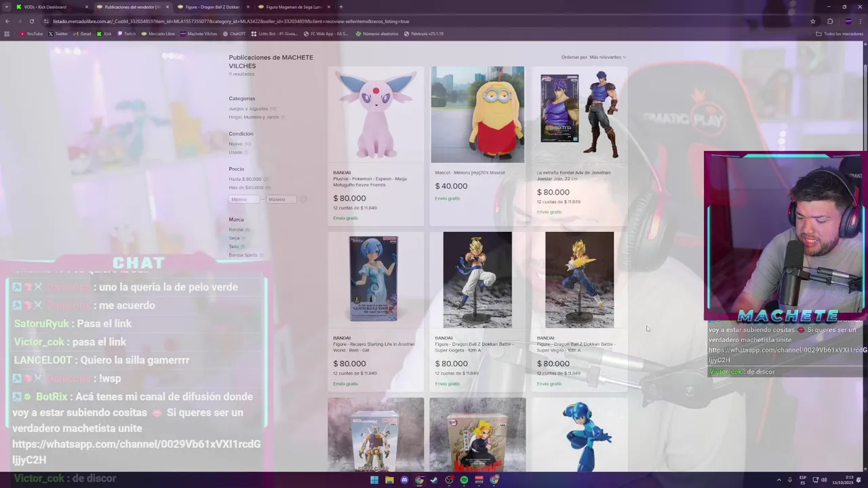Open the Números aleatorios bookmark
The image size is (868, 488).
[x=377, y=33]
